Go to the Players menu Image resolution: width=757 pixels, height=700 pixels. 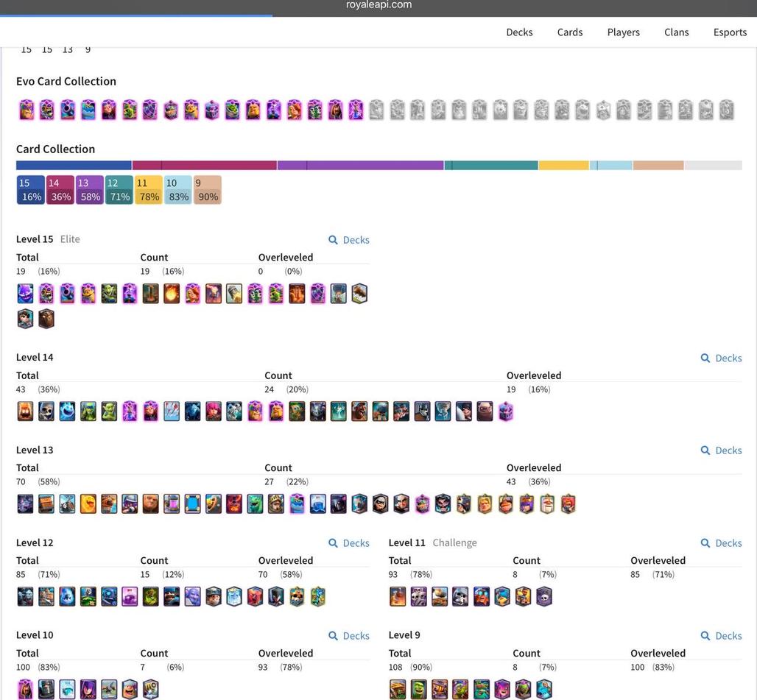(623, 32)
